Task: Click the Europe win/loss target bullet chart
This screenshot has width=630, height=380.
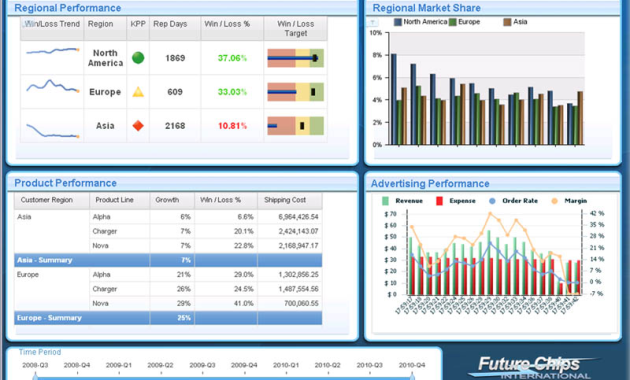Action: coord(295,92)
